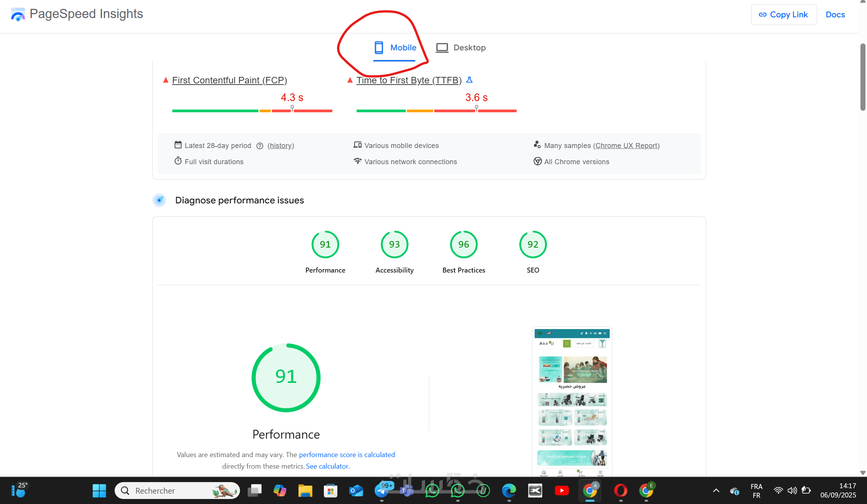Switch to the Mobile tab

tap(395, 48)
